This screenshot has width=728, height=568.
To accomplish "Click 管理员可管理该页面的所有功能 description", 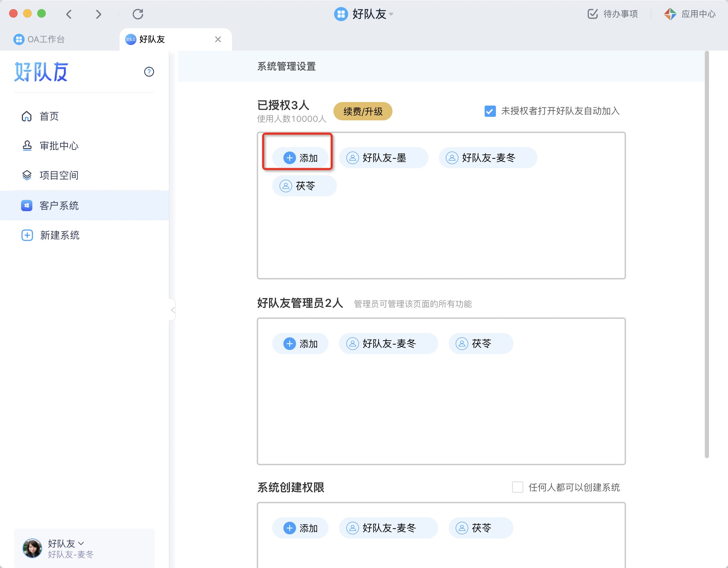I will [x=413, y=304].
